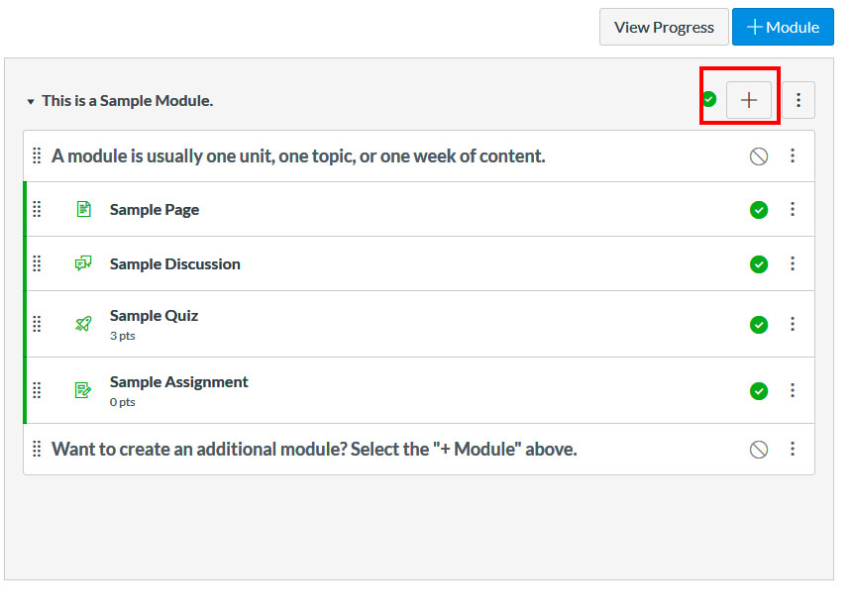Select the Sample Page document icon

(83, 209)
